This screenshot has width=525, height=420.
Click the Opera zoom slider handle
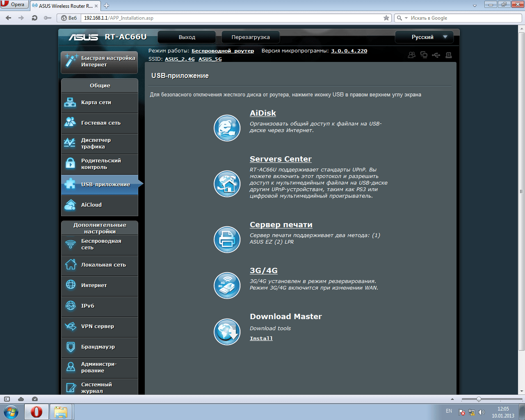[x=479, y=399]
